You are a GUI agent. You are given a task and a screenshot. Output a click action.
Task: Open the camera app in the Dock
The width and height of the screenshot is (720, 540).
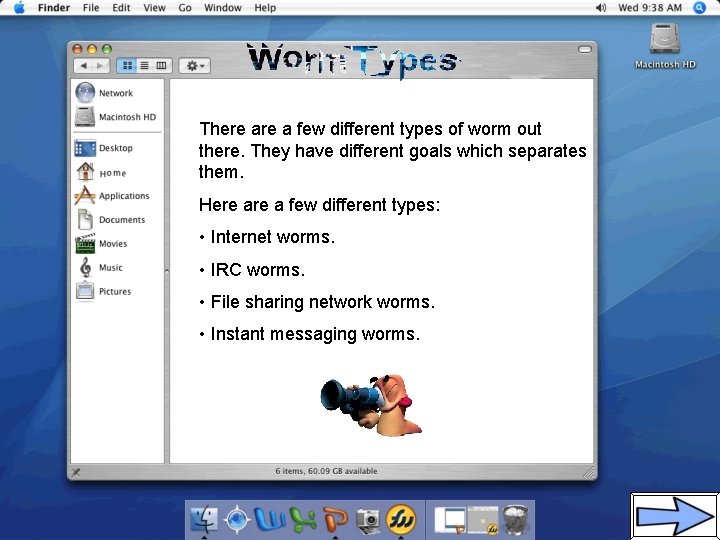coord(368,520)
